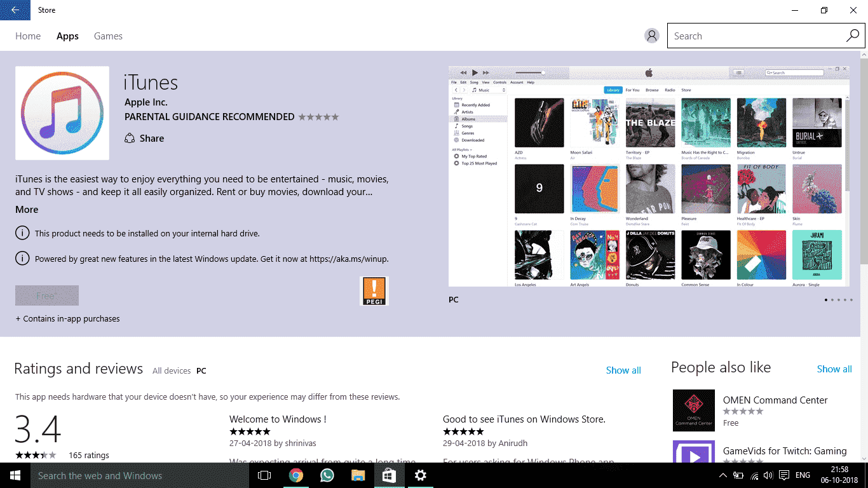This screenshot has width=868, height=488.
Task: Open WhatsApp from the taskbar
Action: click(x=327, y=475)
